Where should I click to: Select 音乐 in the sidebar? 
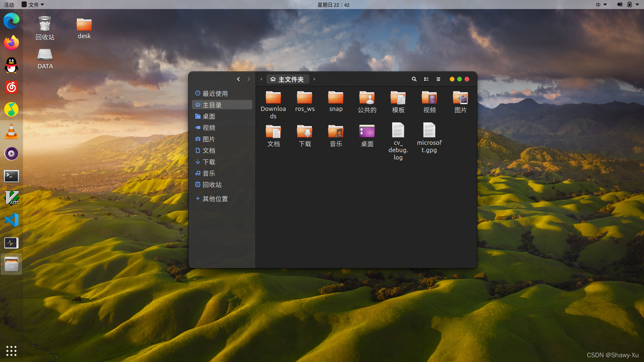coord(222,173)
